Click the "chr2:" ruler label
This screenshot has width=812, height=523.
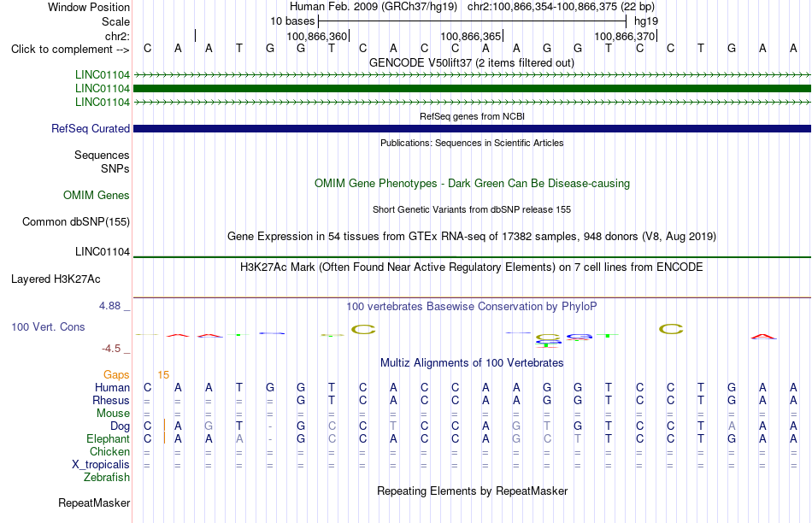117,36
